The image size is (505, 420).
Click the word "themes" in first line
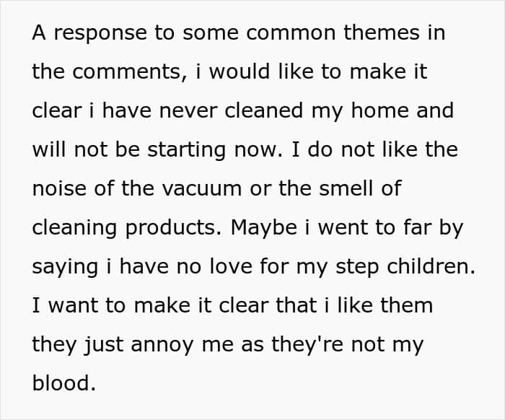tap(382, 32)
